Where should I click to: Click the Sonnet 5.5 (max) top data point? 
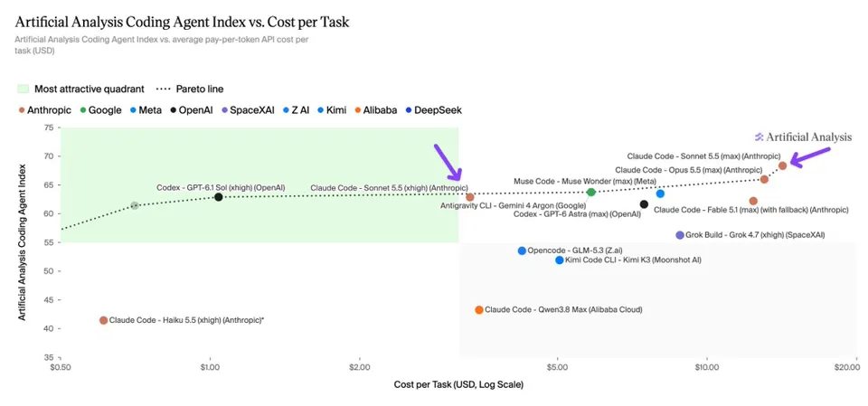coord(783,165)
